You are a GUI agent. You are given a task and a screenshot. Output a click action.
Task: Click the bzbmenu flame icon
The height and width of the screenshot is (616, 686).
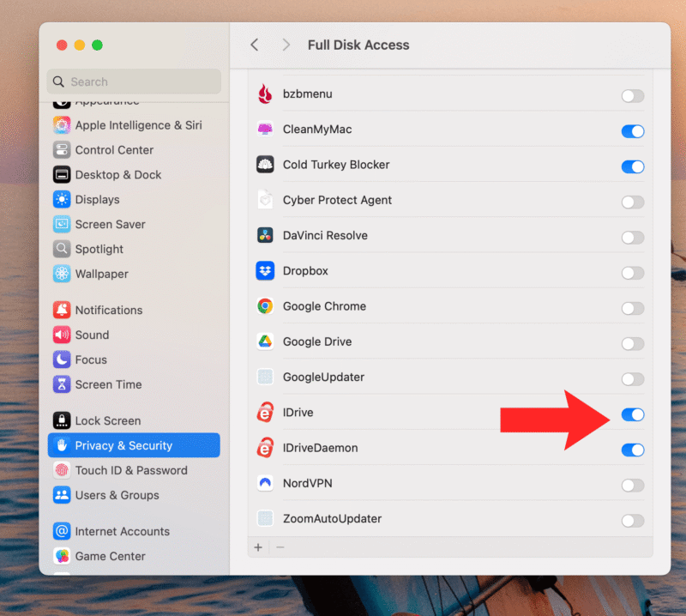(265, 94)
